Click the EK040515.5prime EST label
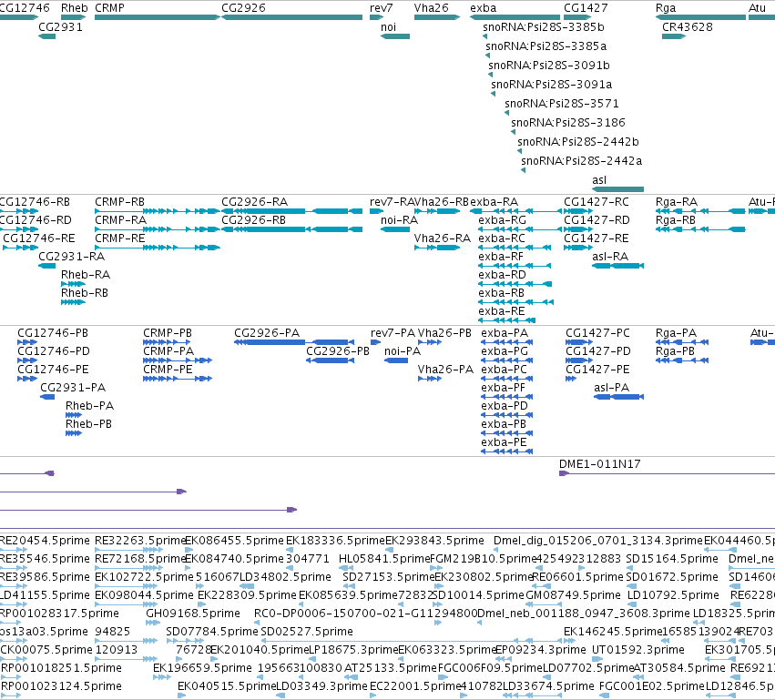Viewport: 775px width, 700px height. pyautogui.click(x=227, y=686)
